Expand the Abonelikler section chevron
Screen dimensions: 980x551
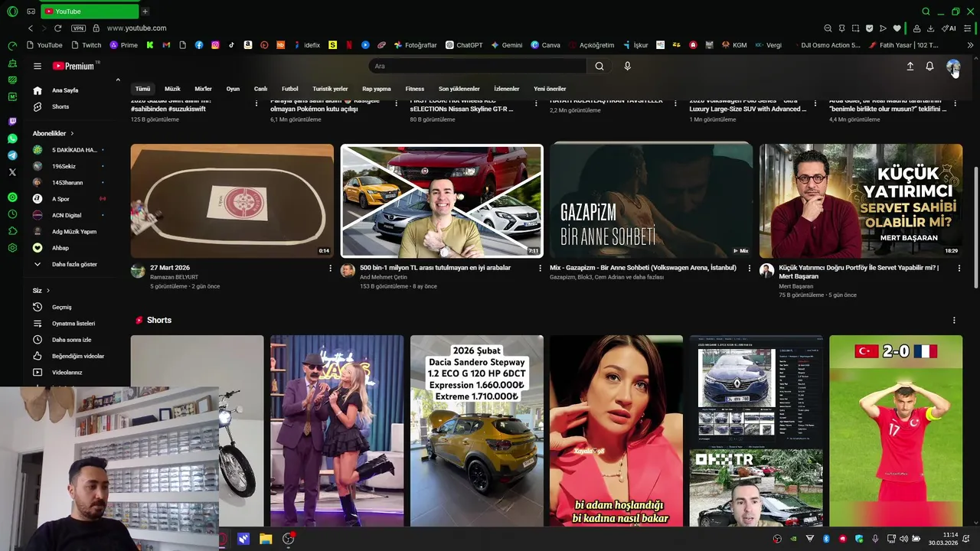click(x=71, y=134)
